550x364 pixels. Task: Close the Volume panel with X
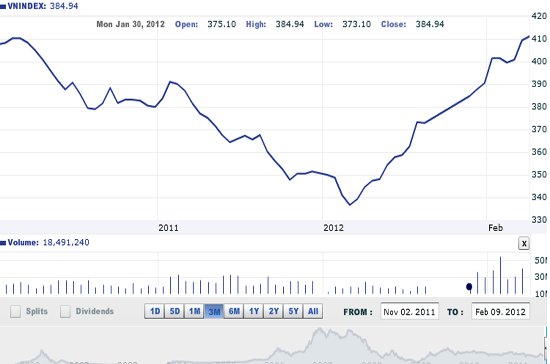click(524, 243)
